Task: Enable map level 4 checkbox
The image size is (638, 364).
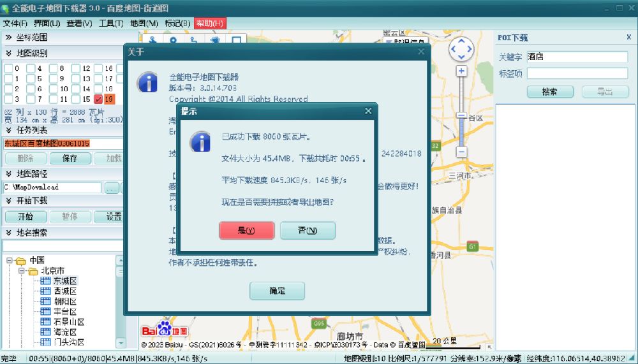Action: coord(31,68)
